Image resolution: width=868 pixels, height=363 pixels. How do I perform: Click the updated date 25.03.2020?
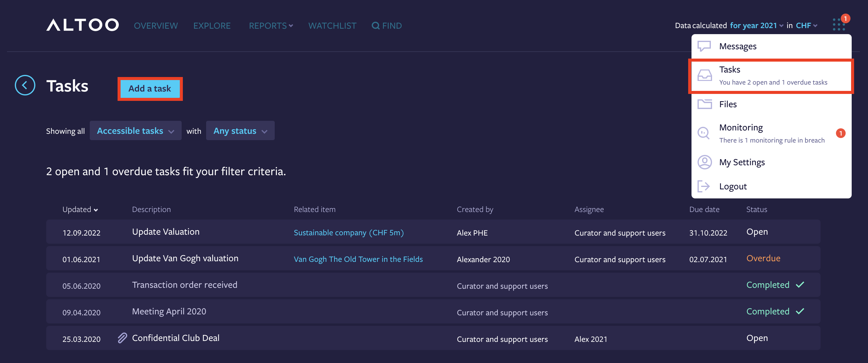tap(81, 339)
